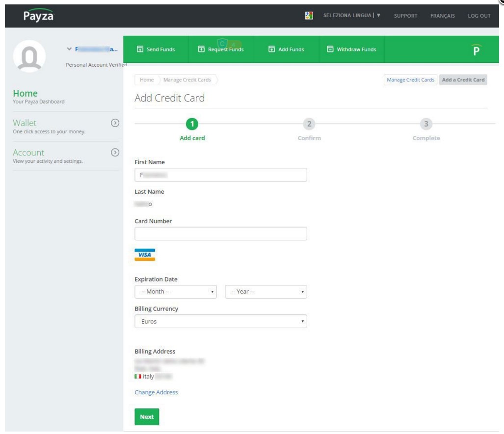
Task: Open the expiration Year dropdown
Action: coord(265,292)
